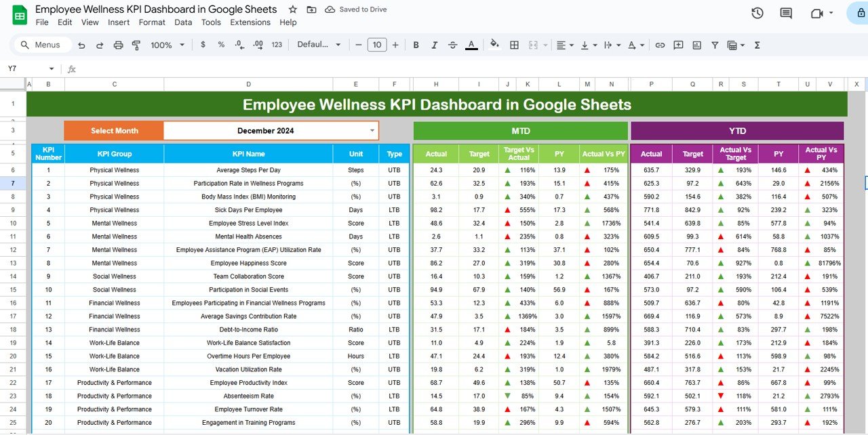Format as percent with the % icon

pos(221,45)
